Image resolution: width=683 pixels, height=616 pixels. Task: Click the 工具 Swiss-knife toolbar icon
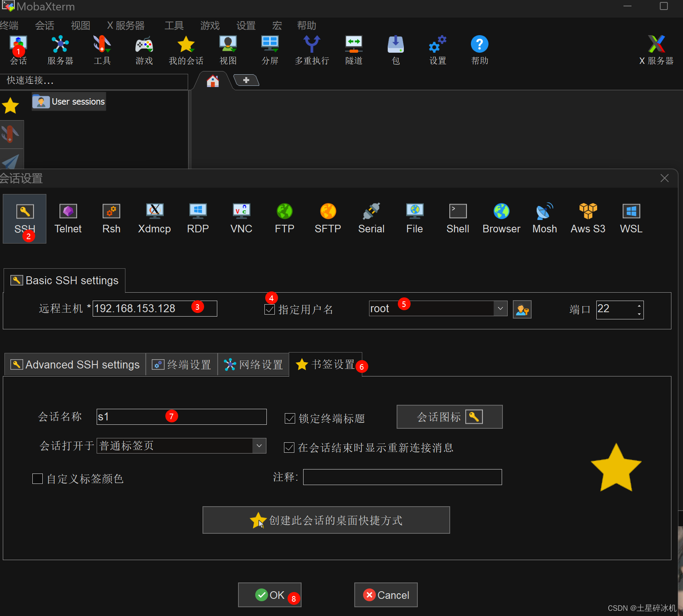(102, 50)
